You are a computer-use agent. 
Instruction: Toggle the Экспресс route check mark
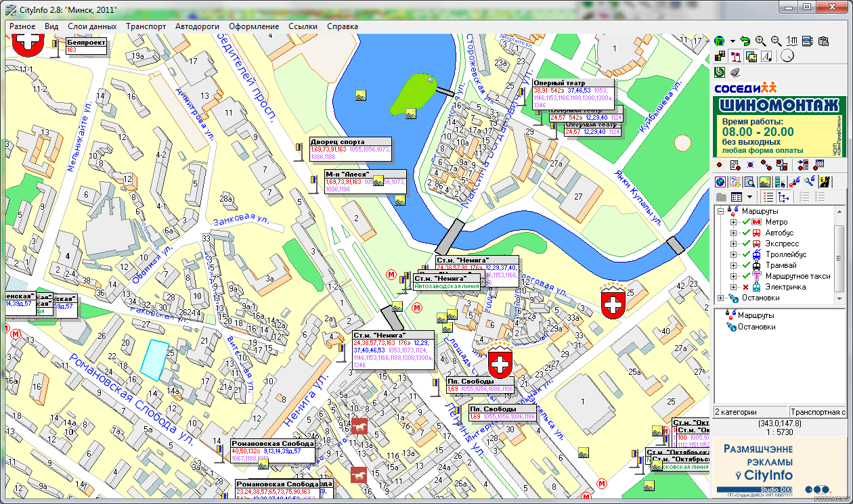[x=745, y=244]
